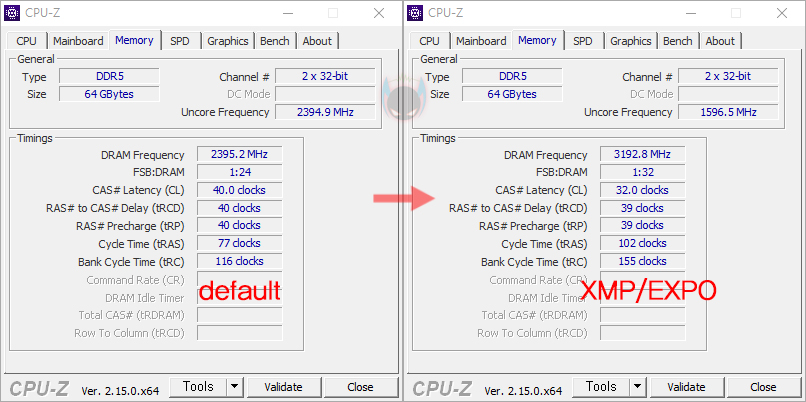806x402 pixels.
Task: Open Graphics tab in left CPU-Z window
Action: [228, 41]
